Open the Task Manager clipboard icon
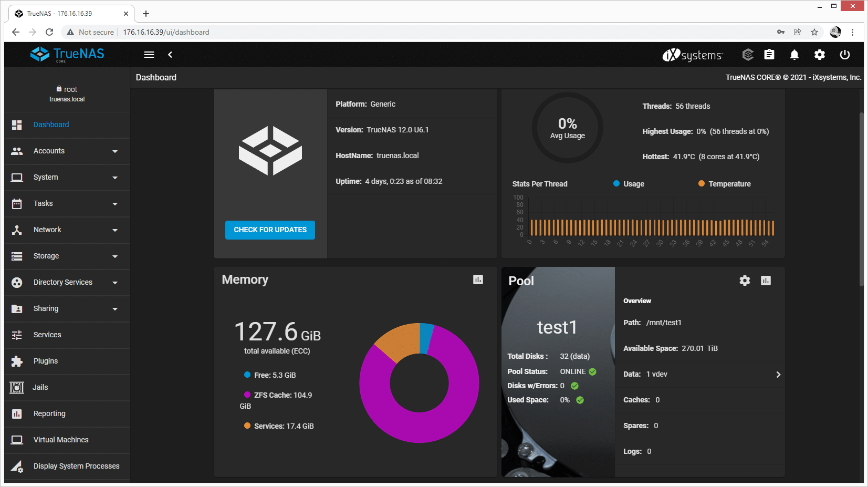Viewport: 868px width, 487px height. click(769, 55)
